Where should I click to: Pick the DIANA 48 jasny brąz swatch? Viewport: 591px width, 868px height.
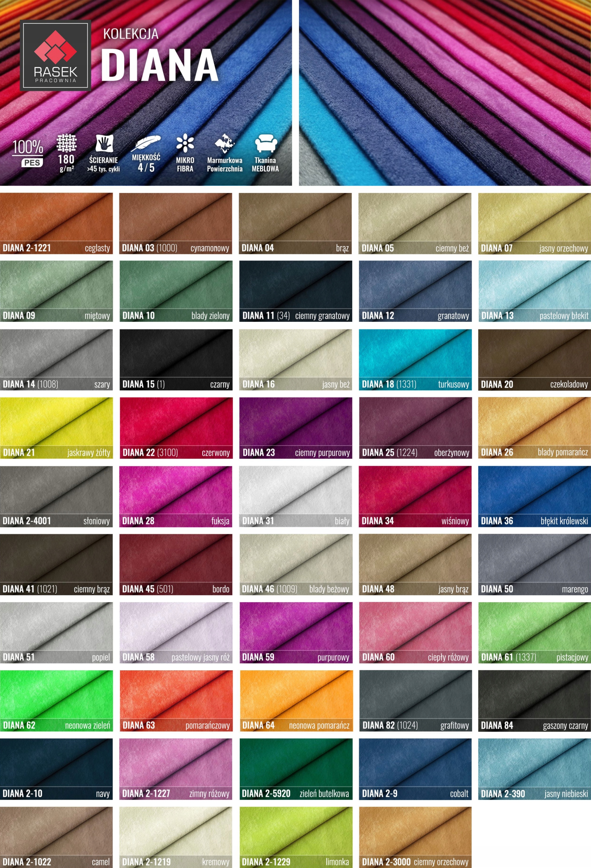415,564
